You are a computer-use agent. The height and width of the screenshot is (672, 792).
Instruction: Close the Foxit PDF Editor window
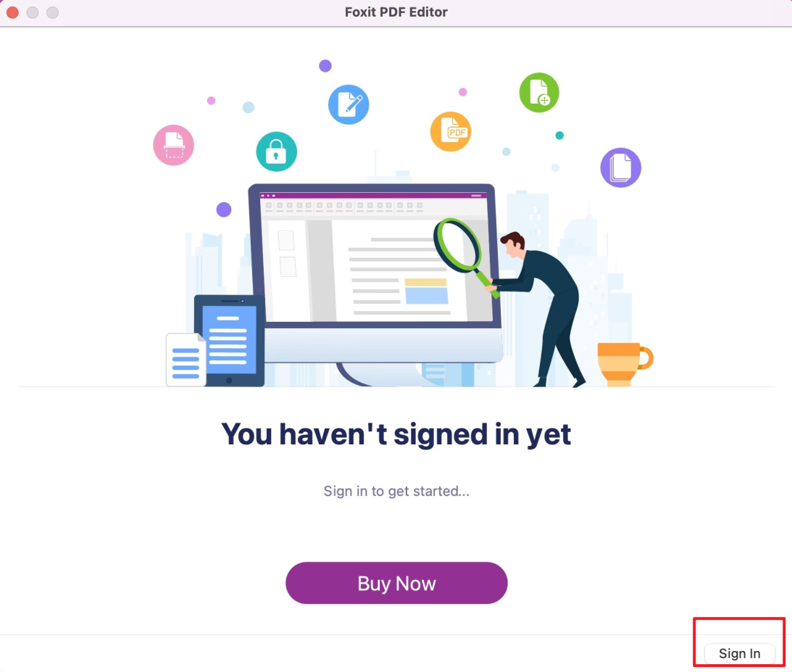click(13, 12)
